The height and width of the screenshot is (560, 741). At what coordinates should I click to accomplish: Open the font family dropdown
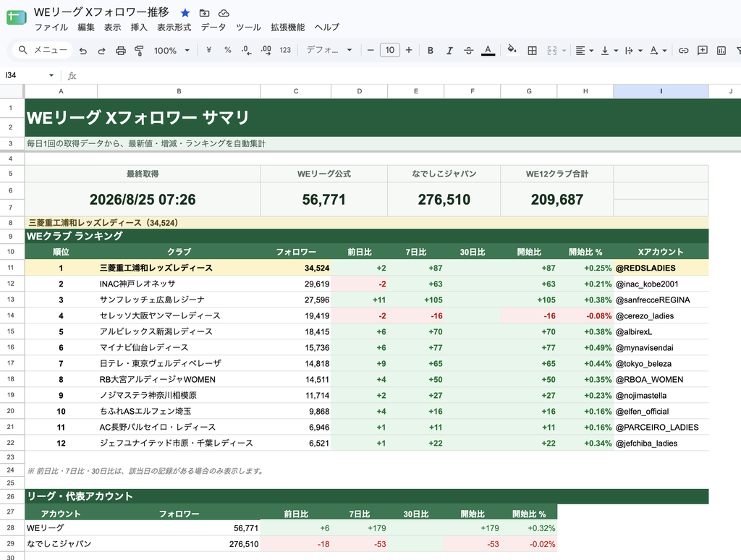coord(329,50)
